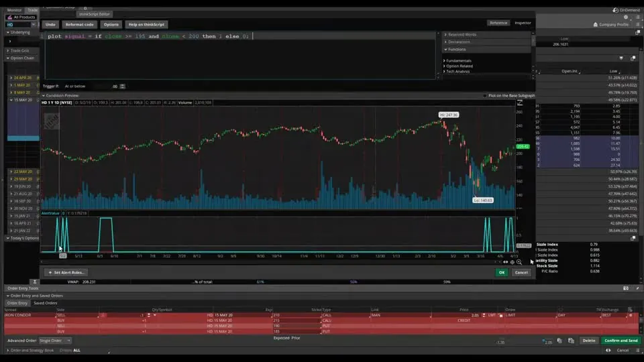Click the chart crosshair pan icon
The height and width of the screenshot is (362, 644).
click(512, 262)
